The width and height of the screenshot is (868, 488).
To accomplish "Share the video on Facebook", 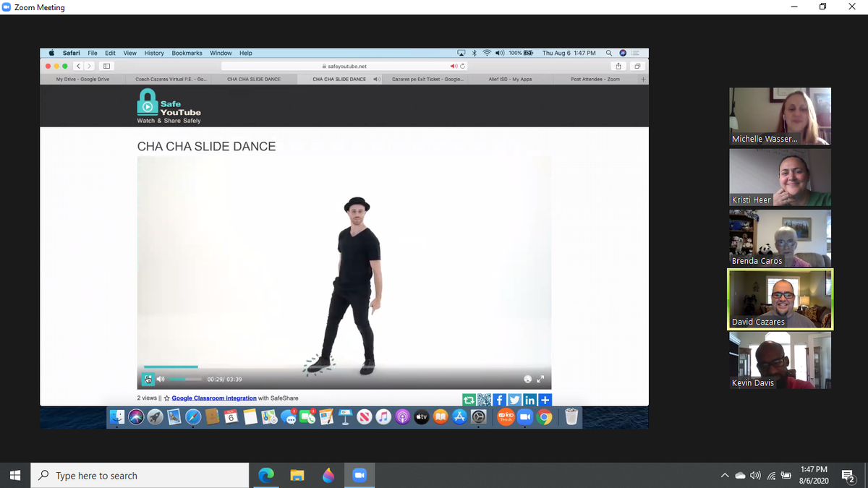I will tap(500, 400).
